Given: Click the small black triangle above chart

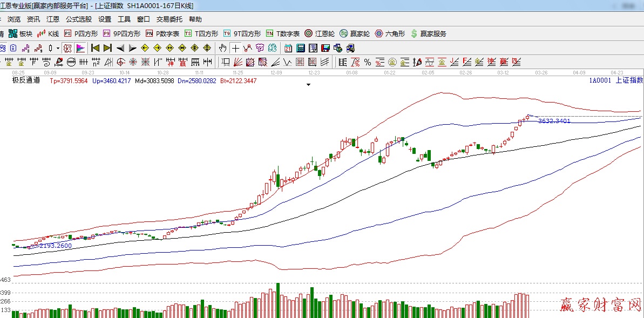Looking at the screenshot, I should click(x=308, y=85).
